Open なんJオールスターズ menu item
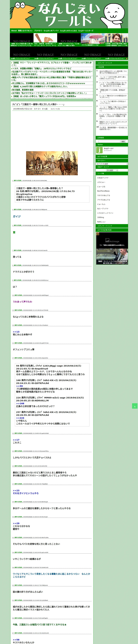The image size is (138, 644). point(86,31)
